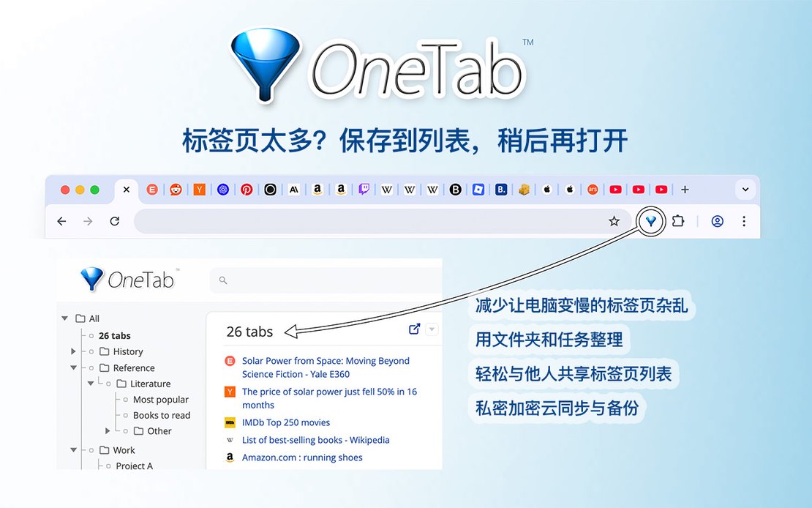
Task: Open Chrome three-dot menu
Action: (x=744, y=221)
